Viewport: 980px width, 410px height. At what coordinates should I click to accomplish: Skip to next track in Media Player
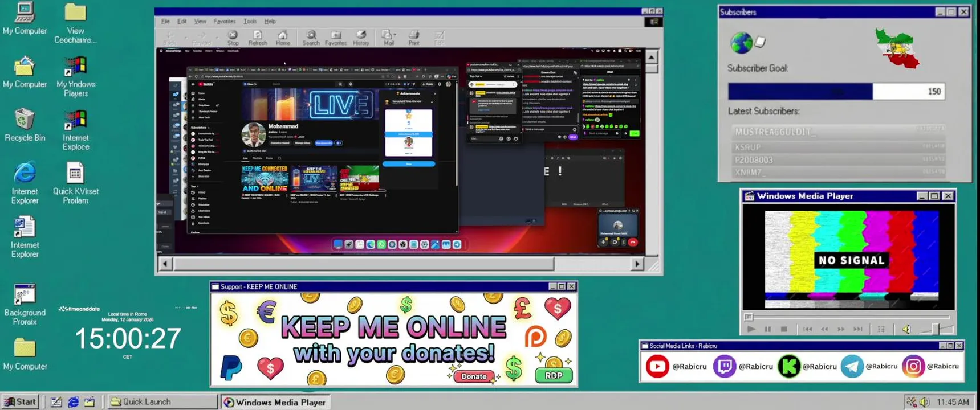tap(858, 329)
